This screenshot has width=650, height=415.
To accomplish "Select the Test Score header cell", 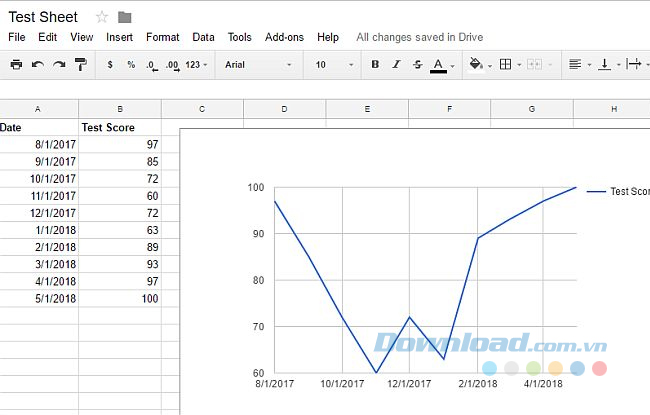I will point(120,127).
